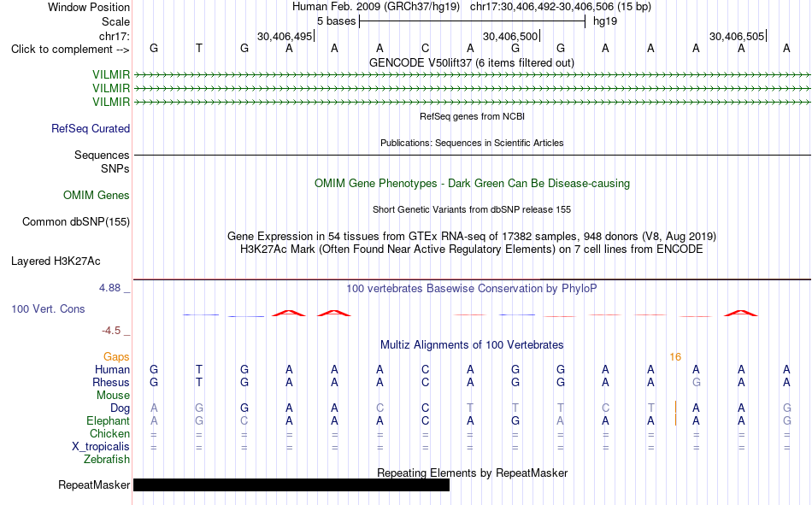The image size is (812, 505).
Task: Click 'Human Feb. 2009 (GRCh37/hg19)' header text
Action: pos(376,7)
